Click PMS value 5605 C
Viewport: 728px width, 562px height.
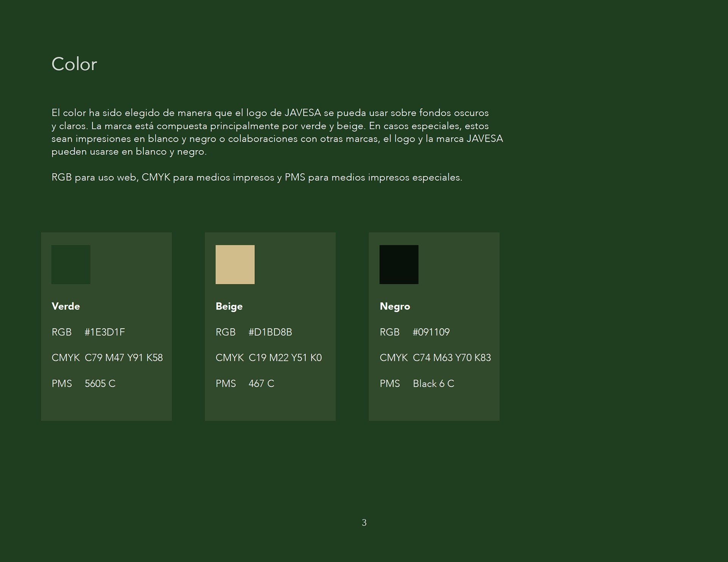point(100,383)
